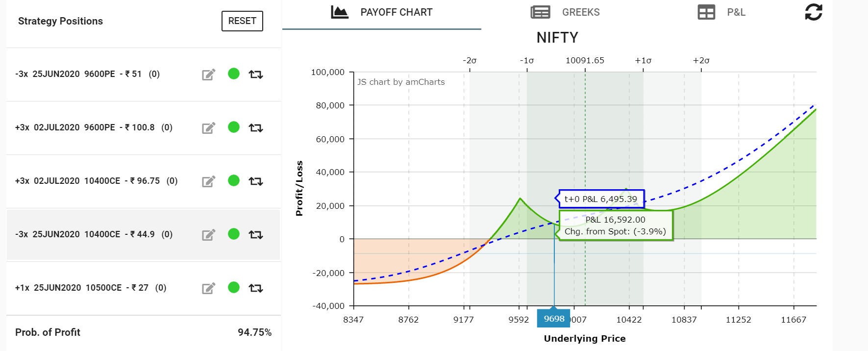Click swap icon for 25JUN2020 10500CE
Image resolution: width=868 pixels, height=351 pixels.
[x=256, y=288]
